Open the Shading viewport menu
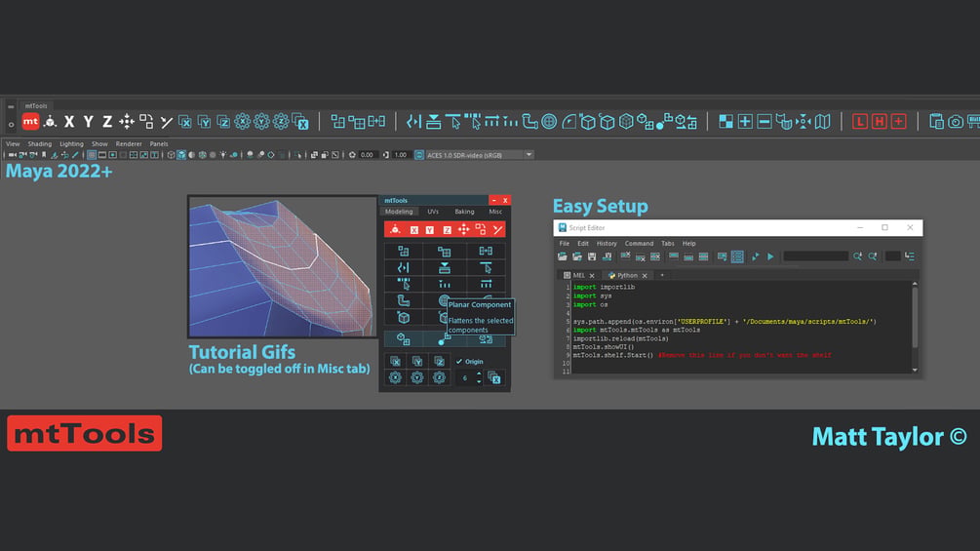 tap(39, 143)
